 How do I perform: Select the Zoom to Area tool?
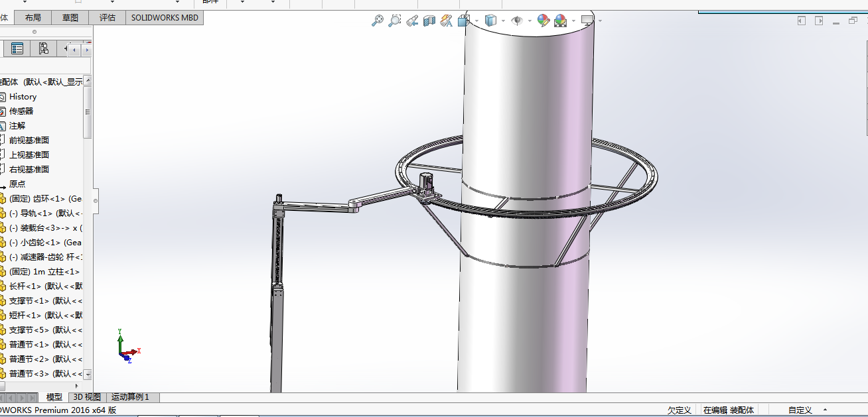[x=394, y=21]
